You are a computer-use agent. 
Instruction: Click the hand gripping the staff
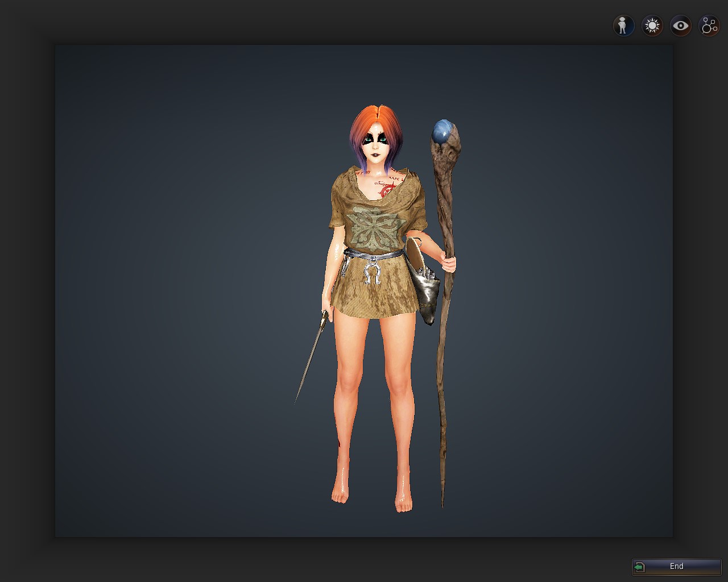pos(449,264)
